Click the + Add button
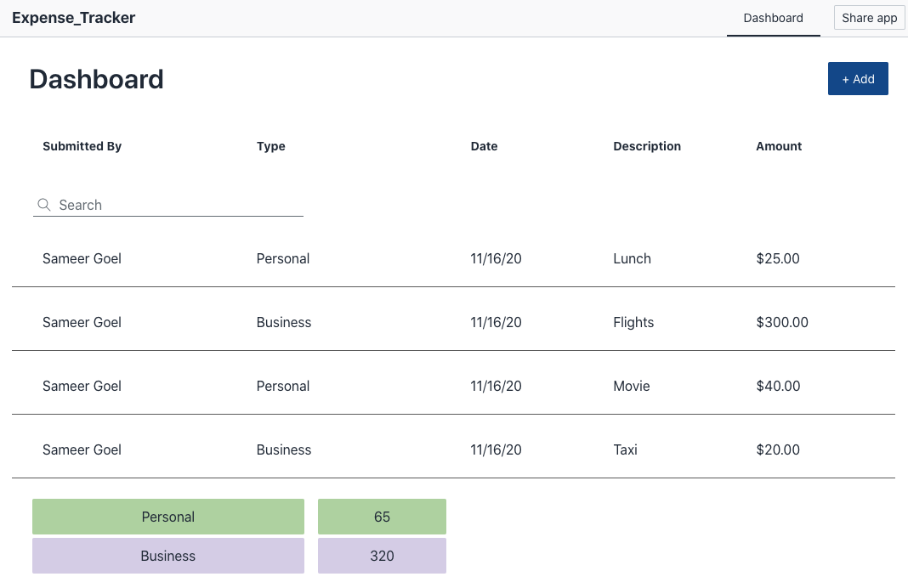The image size is (908, 588). tap(858, 79)
